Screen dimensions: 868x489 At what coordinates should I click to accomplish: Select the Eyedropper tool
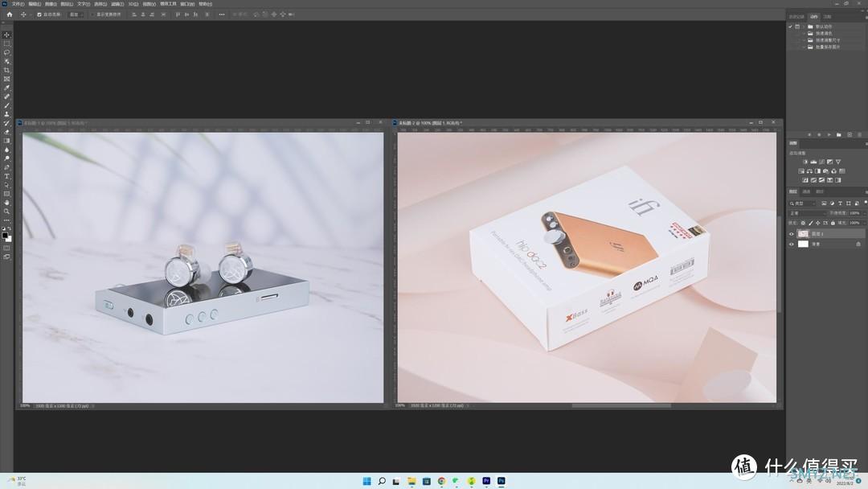coord(6,88)
